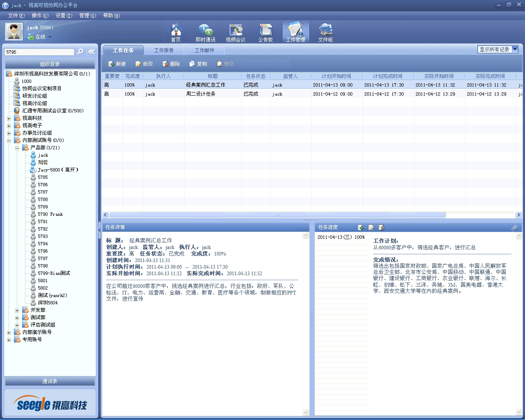Click the 组织目录 panel header
Image resolution: width=525 pixels, height=420 pixels.
50,64
